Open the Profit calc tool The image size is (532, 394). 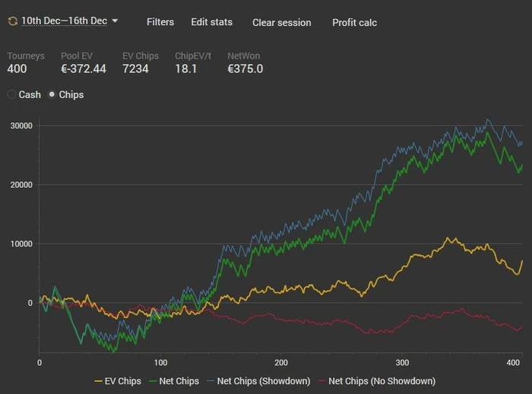click(354, 22)
